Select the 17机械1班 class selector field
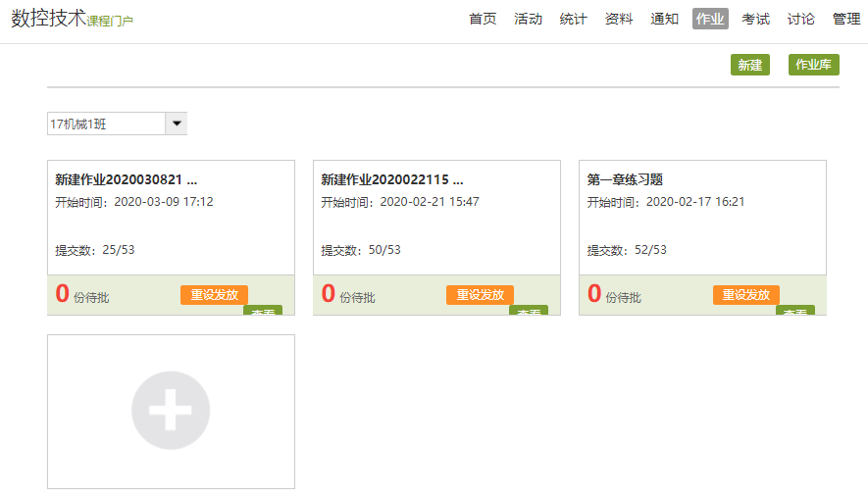This screenshot has width=868, height=497. [106, 124]
